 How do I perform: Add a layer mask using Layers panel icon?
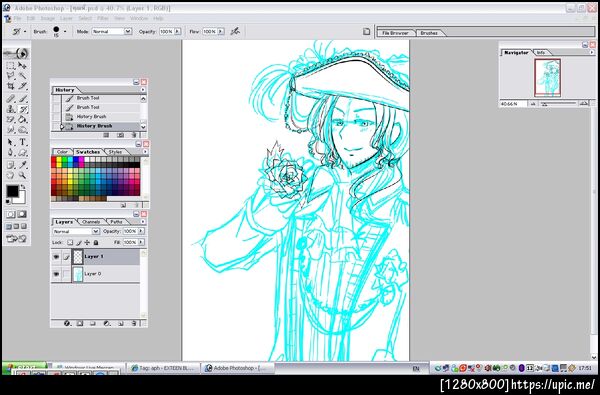80,323
